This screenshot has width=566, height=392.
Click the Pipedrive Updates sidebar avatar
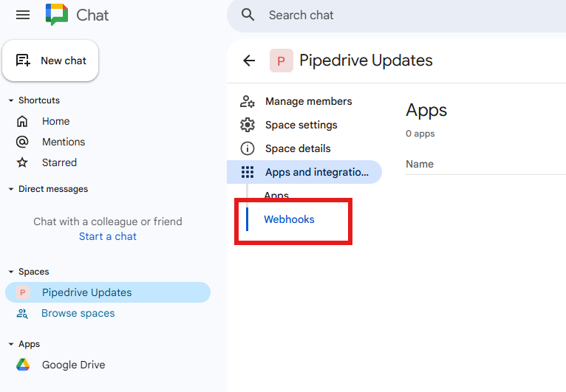click(23, 292)
